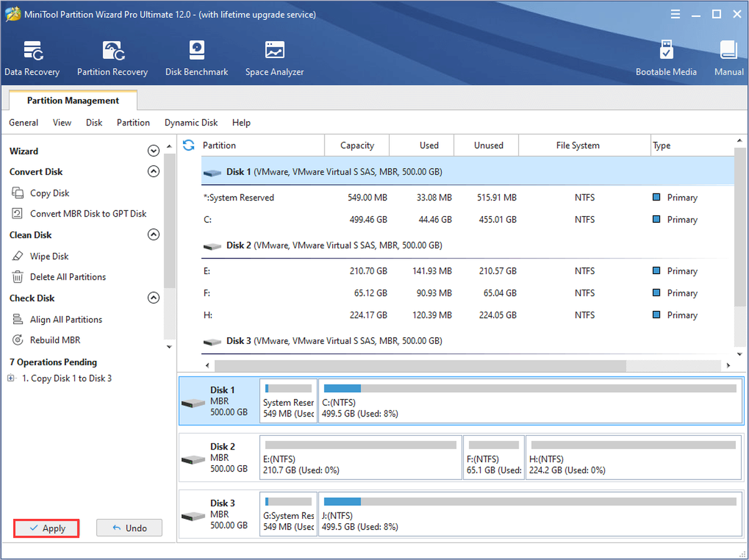
Task: Open the Disk menu
Action: point(94,122)
